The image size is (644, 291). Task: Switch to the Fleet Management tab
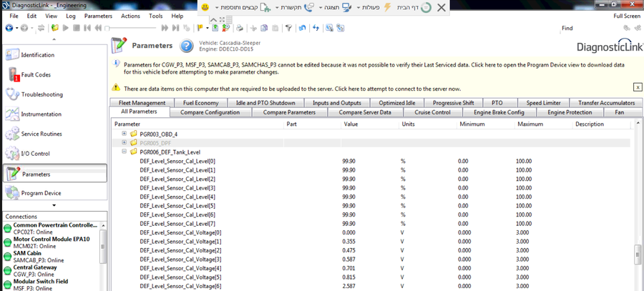(142, 103)
